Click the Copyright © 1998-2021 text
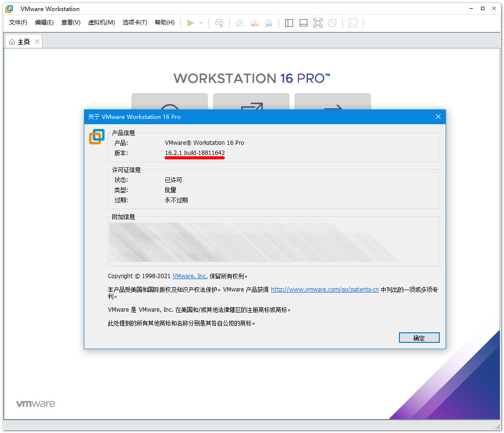This screenshot has height=433, width=504. (x=139, y=276)
